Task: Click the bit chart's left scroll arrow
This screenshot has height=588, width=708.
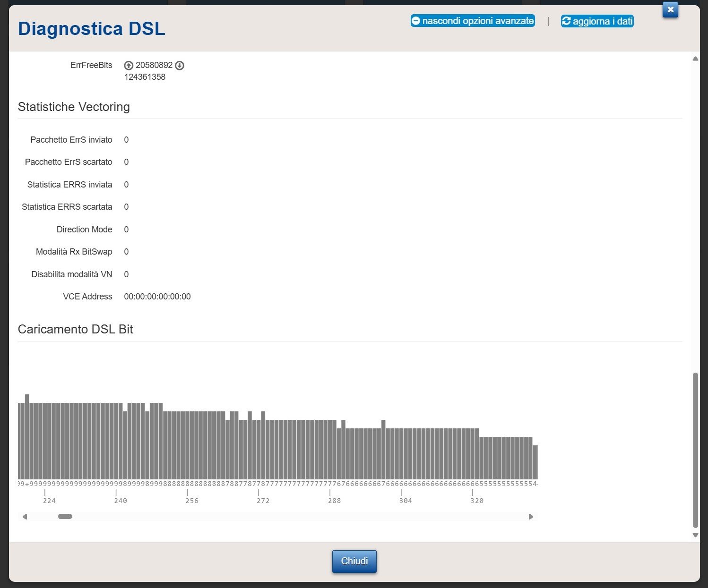Action: (x=25, y=517)
